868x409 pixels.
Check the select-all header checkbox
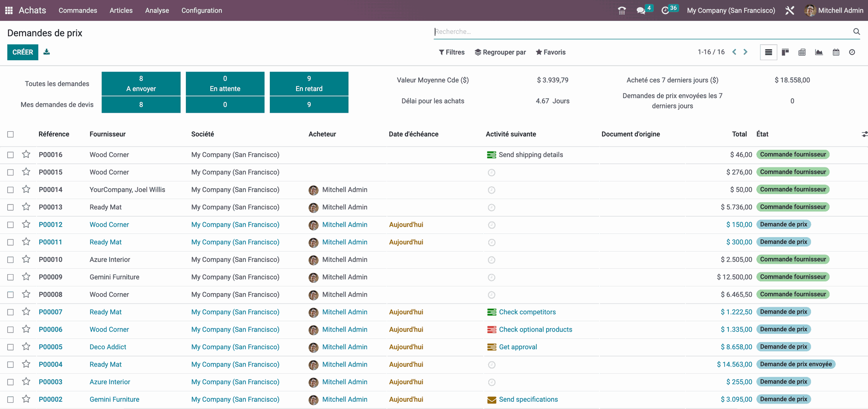pyautogui.click(x=10, y=134)
